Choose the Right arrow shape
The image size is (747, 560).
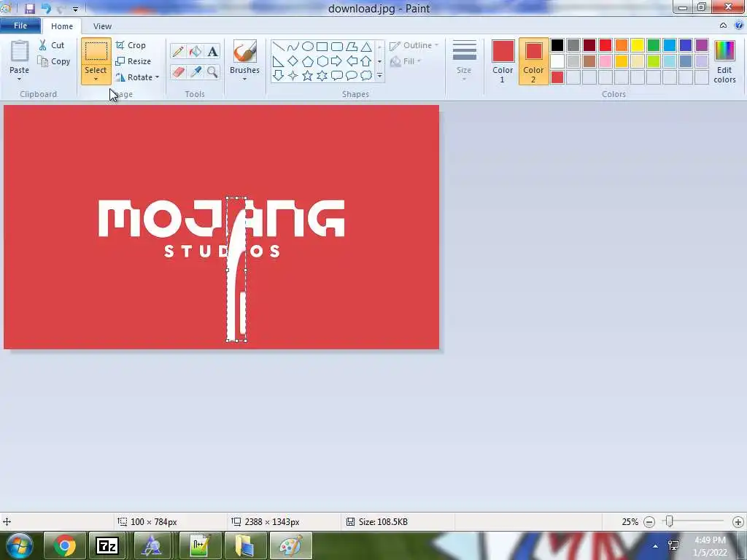point(337,61)
